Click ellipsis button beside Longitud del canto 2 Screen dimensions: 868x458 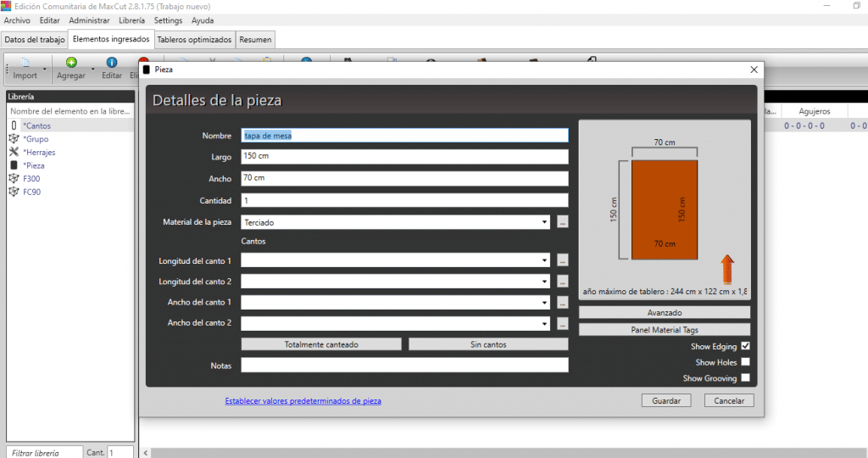click(563, 282)
